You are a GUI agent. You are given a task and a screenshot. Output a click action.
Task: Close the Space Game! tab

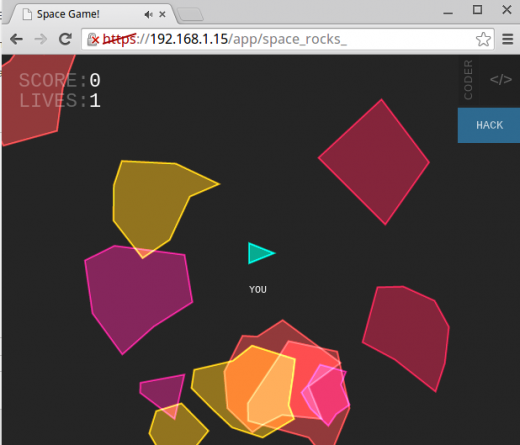162,14
